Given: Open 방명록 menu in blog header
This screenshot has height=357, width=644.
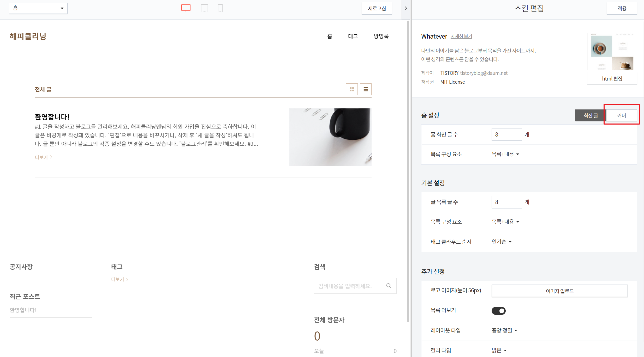Looking at the screenshot, I should (x=381, y=36).
